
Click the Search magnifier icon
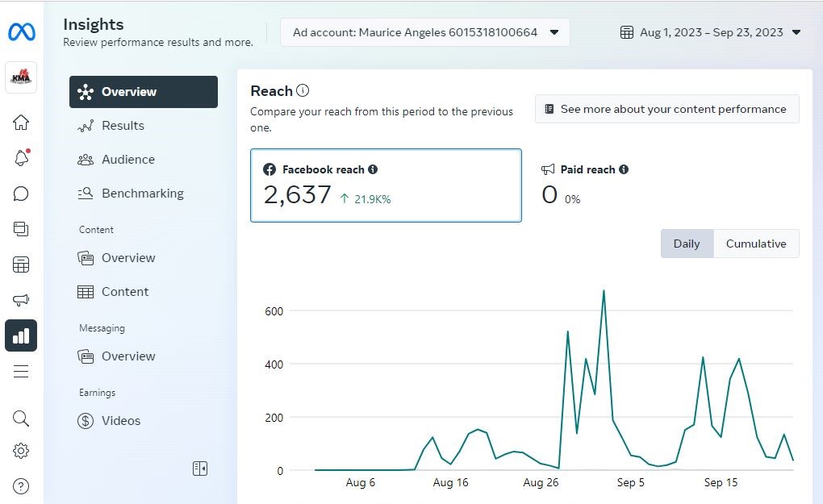point(21,418)
